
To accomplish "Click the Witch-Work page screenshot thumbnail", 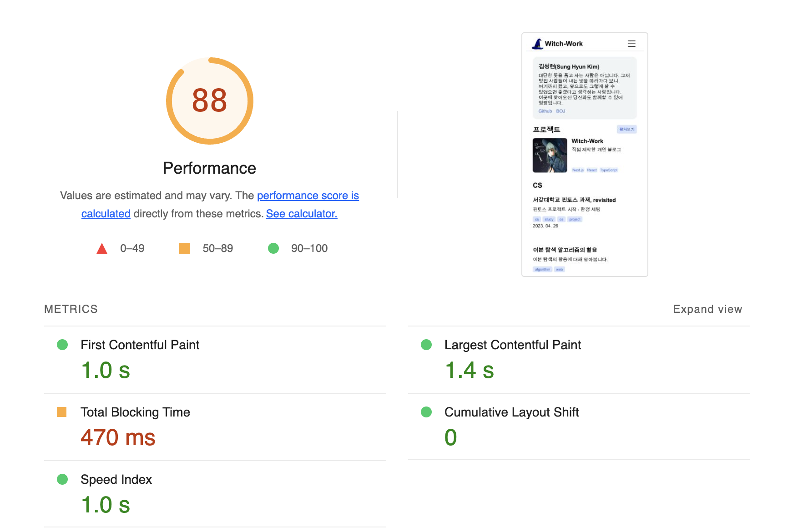I will [x=585, y=155].
